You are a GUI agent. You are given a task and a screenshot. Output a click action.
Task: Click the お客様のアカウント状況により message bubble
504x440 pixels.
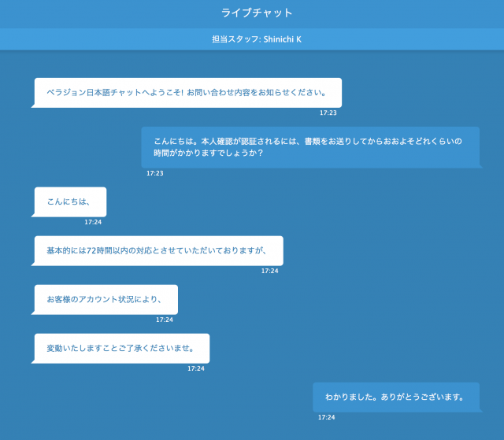pos(106,299)
